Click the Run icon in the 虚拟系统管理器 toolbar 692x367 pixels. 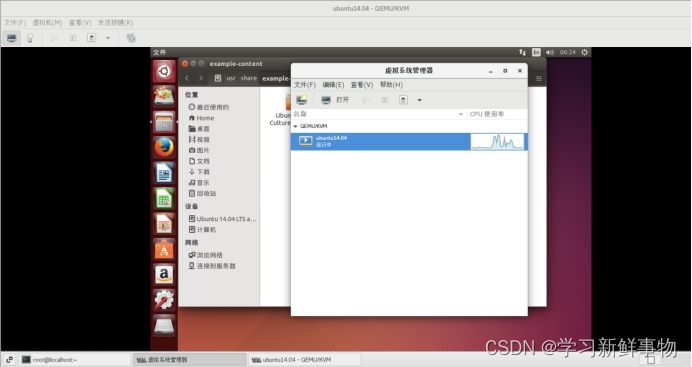[365, 100]
